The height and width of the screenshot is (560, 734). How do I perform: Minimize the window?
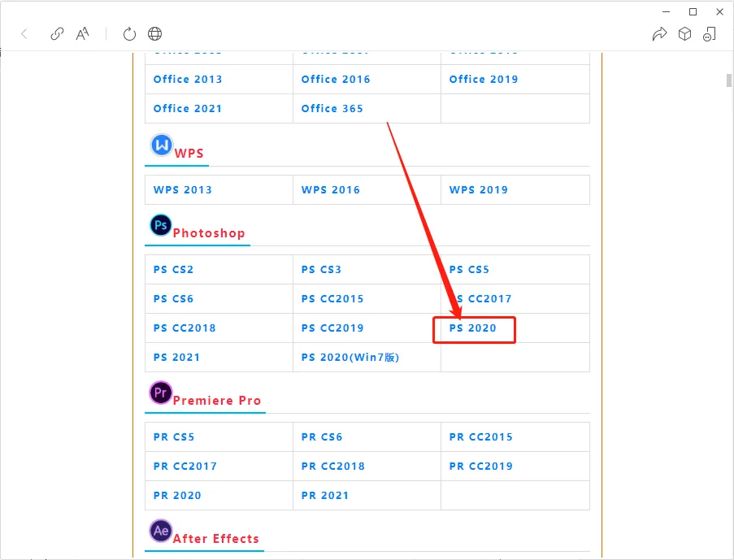click(666, 11)
